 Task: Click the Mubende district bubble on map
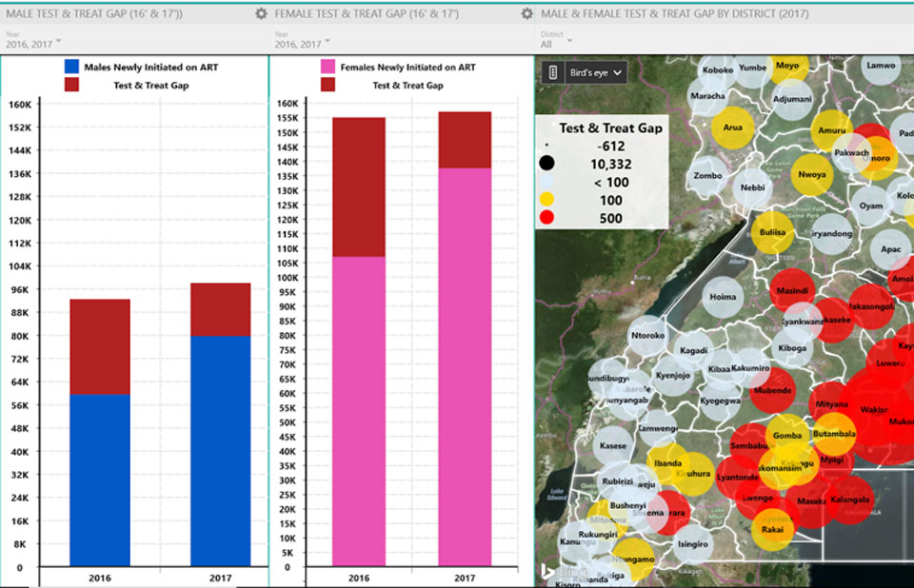coord(772,390)
